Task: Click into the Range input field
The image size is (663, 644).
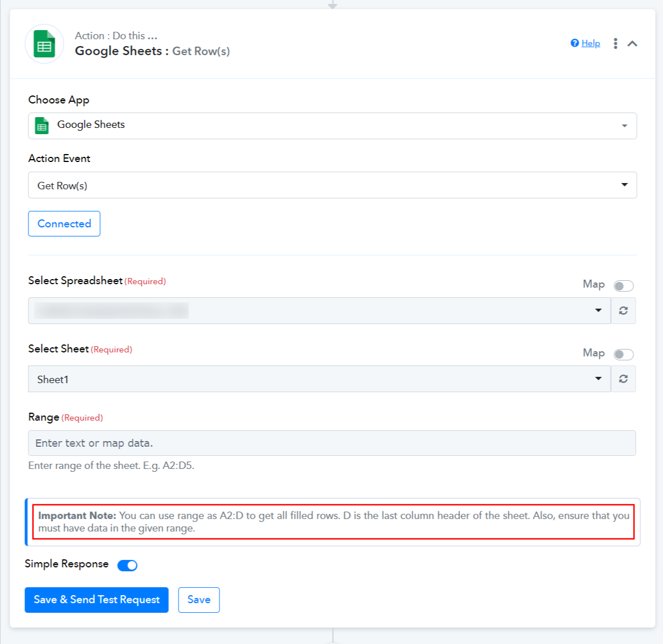Action: tap(332, 443)
